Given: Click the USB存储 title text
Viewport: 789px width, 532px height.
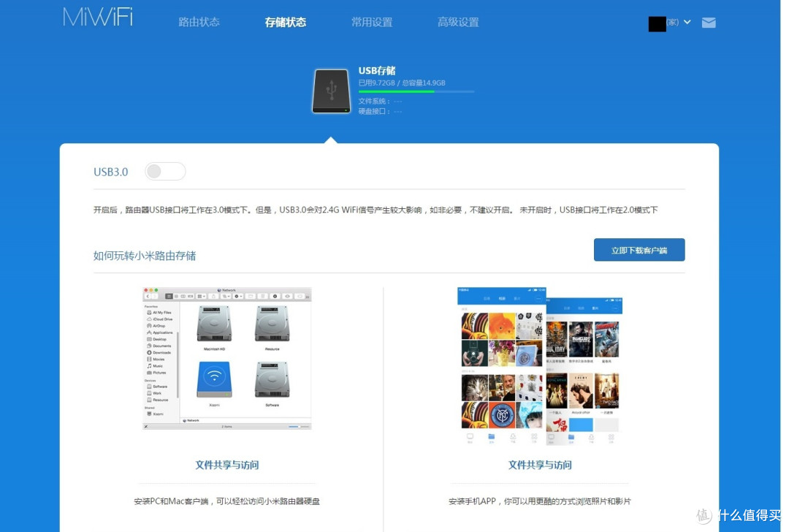Looking at the screenshot, I should tap(377, 70).
